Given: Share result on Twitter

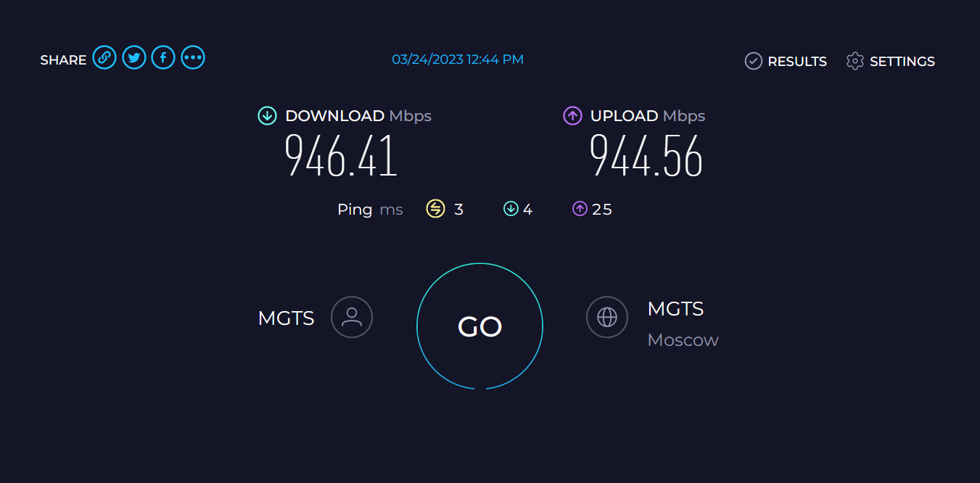Looking at the screenshot, I should [x=134, y=57].
